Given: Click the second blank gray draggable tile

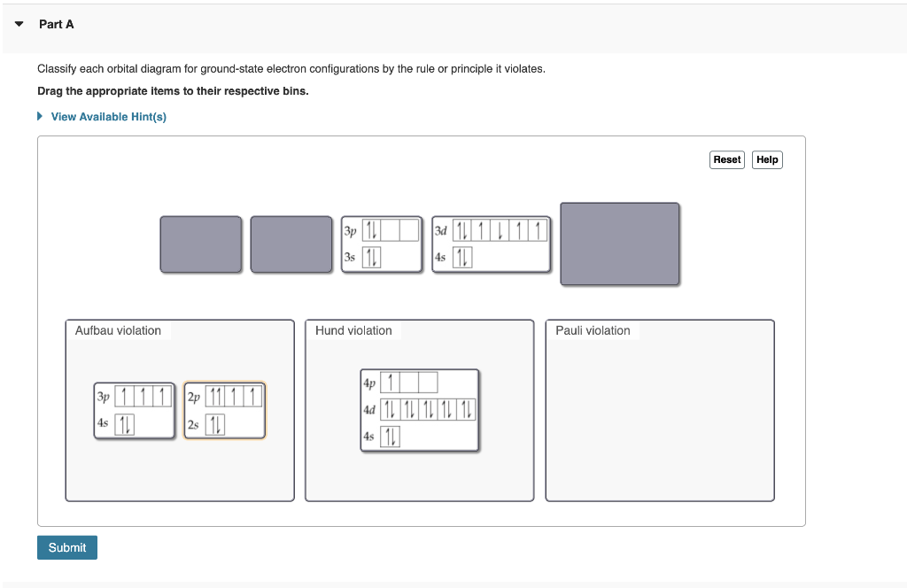Looking at the screenshot, I should pos(291,244).
